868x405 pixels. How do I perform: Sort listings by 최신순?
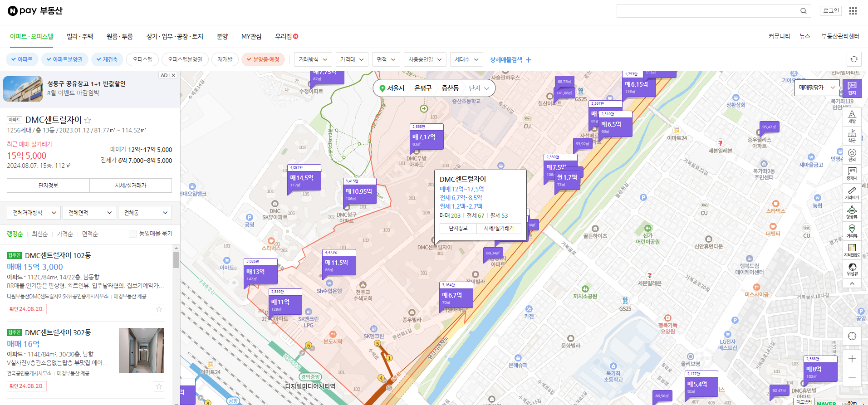tap(40, 234)
